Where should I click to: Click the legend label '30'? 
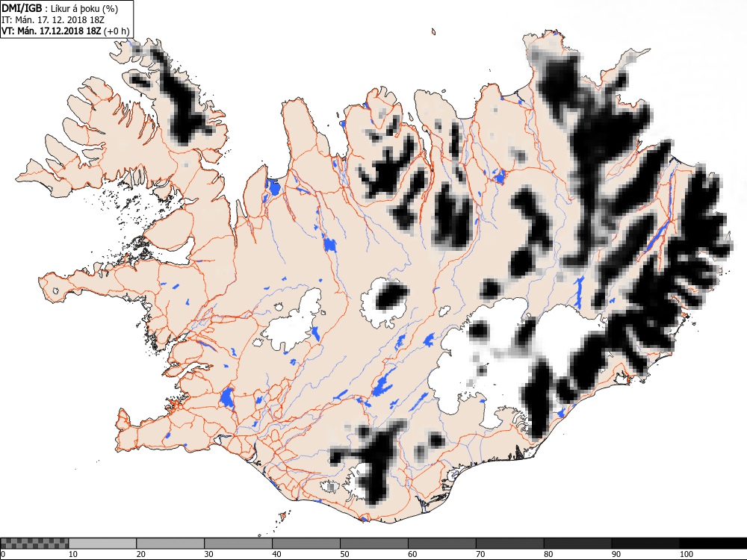(208, 554)
